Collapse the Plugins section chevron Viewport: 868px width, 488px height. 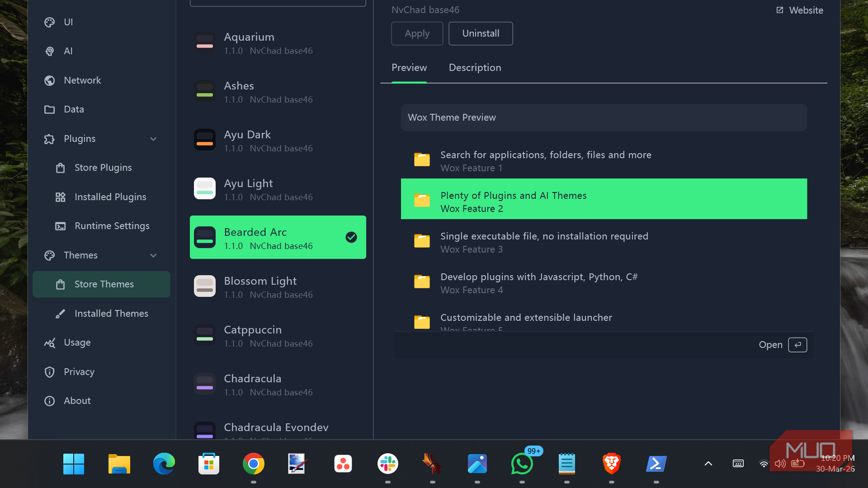click(153, 139)
